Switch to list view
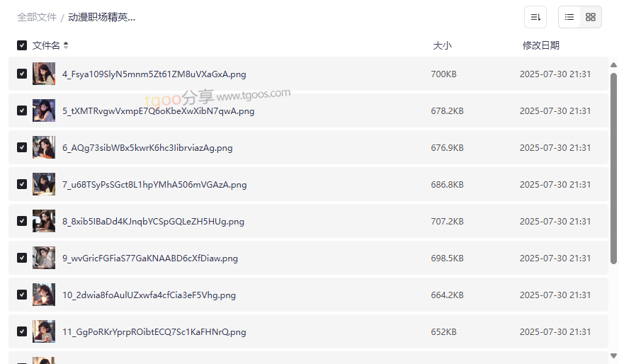 pos(569,17)
